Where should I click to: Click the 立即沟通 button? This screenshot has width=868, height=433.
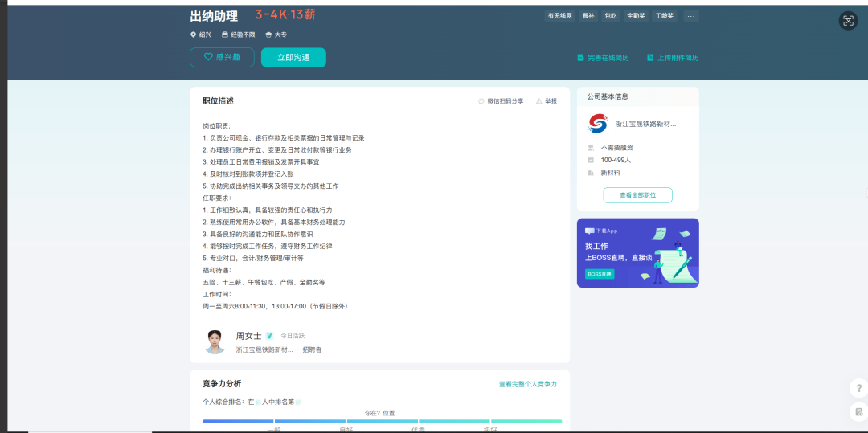coord(293,58)
